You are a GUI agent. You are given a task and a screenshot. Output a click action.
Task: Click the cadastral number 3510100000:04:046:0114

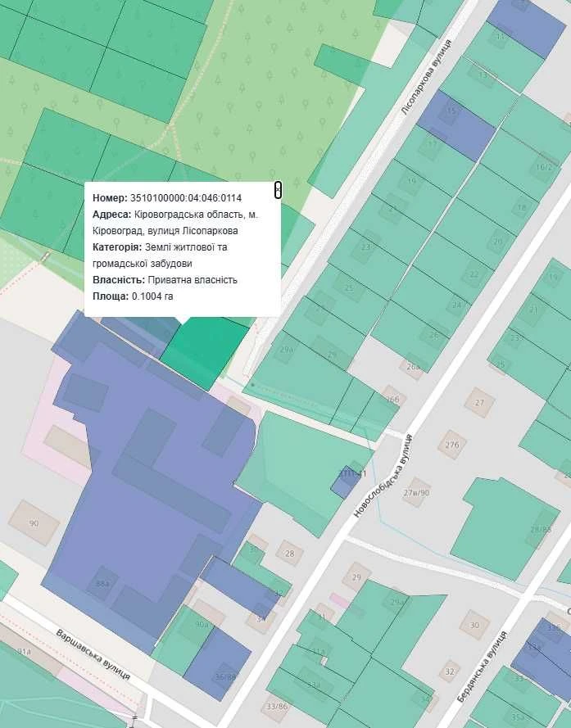coord(186,198)
